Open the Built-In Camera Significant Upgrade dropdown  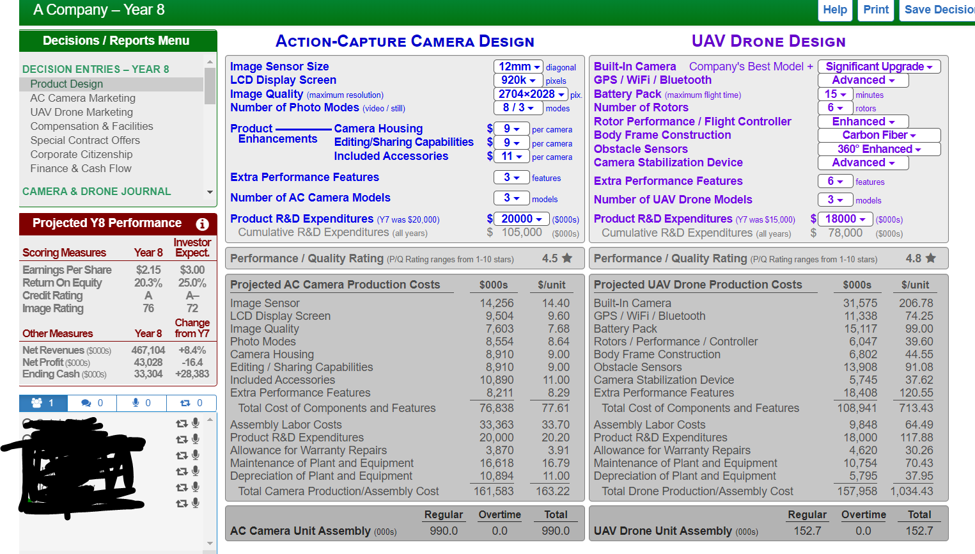click(879, 67)
